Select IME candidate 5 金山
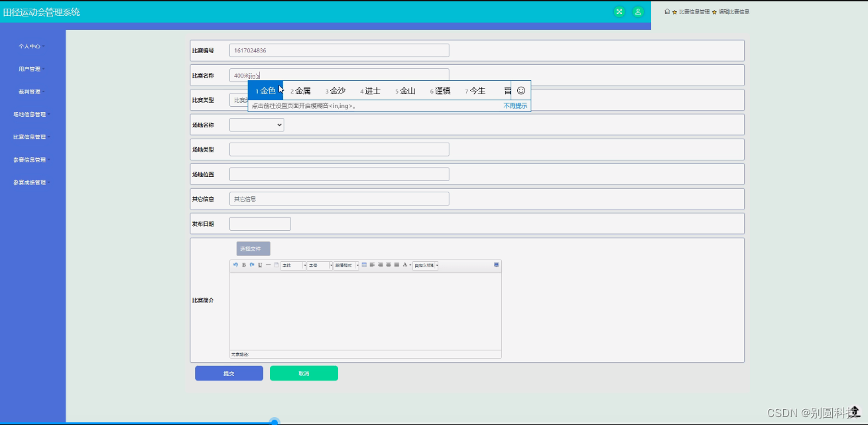The height and width of the screenshot is (425, 868). [x=405, y=91]
